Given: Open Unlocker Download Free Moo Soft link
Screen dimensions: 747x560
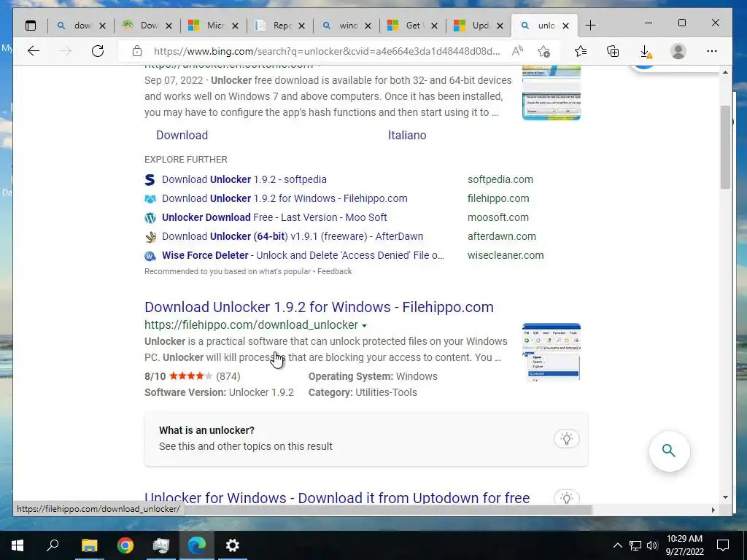Looking at the screenshot, I should pyautogui.click(x=274, y=217).
